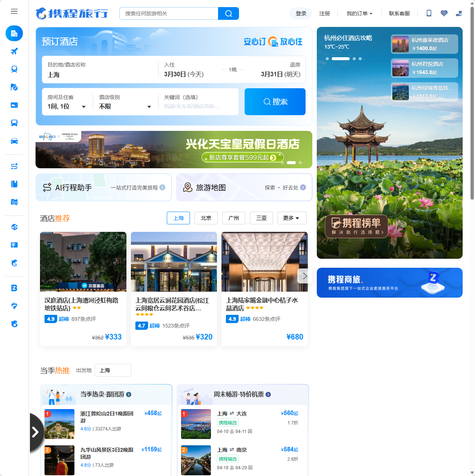Switch to 三亚 hotel recommendations

pos(261,218)
